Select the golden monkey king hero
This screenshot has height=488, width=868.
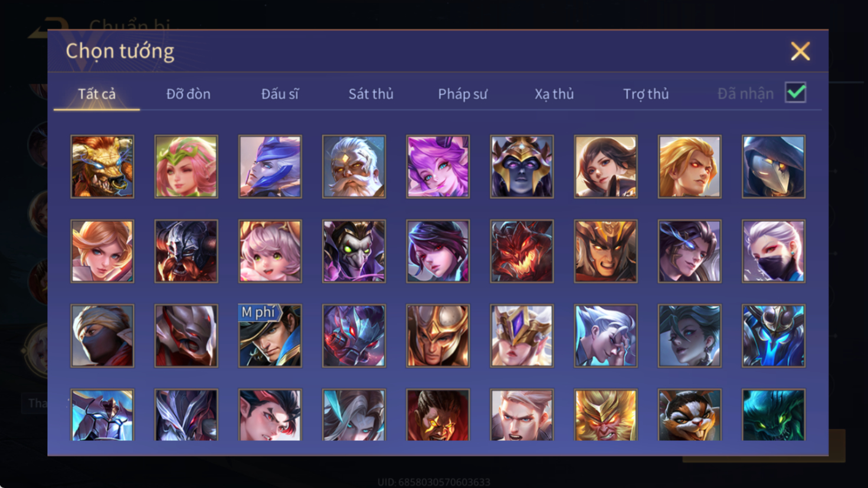(605, 415)
